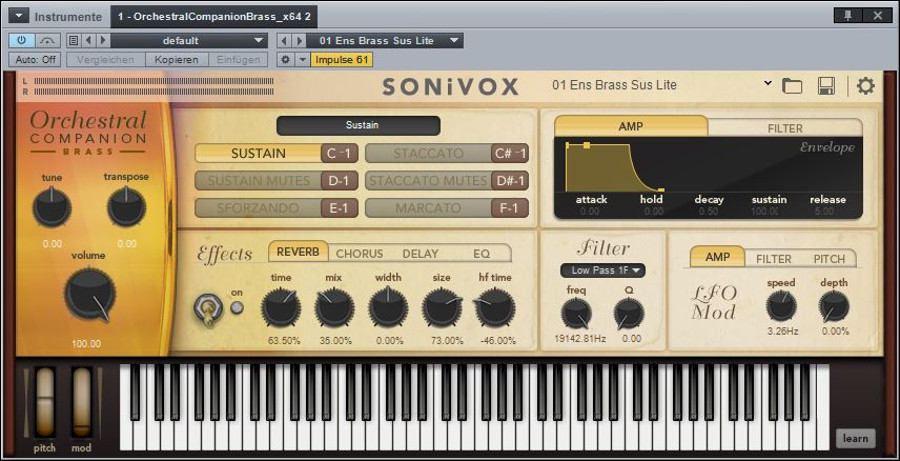The image size is (900, 461).
Task: Select the MARCATO articulation
Action: [x=428, y=208]
